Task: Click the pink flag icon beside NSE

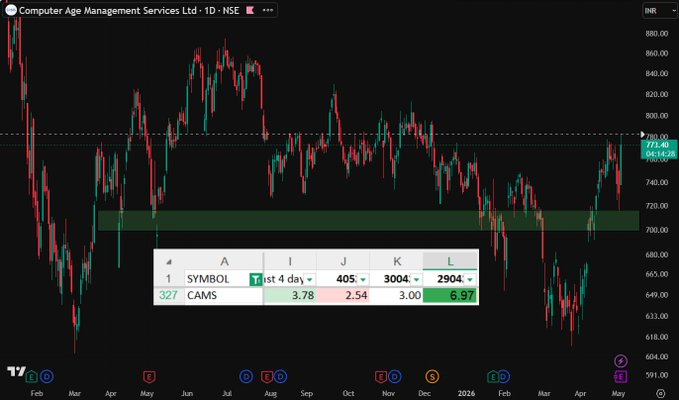Action: point(250,10)
